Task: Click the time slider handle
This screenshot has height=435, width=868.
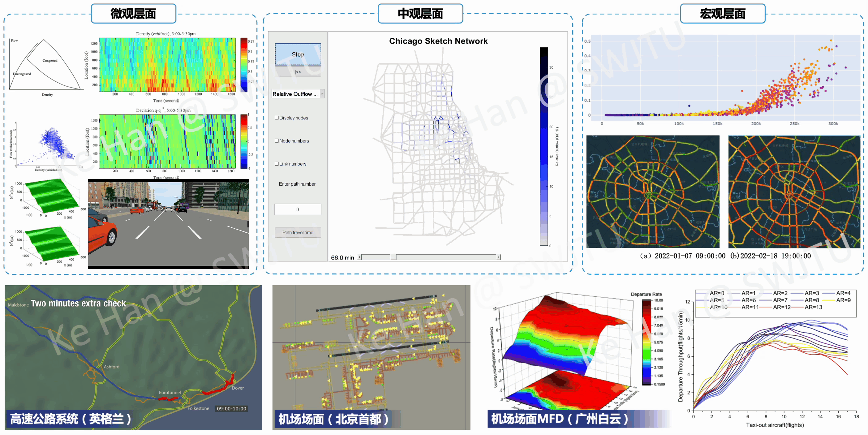Action: [393, 257]
